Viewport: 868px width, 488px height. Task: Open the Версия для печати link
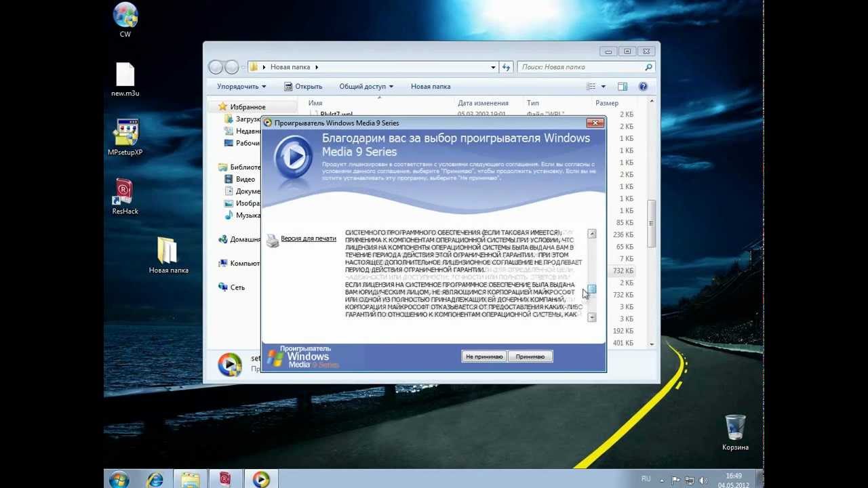pyautogui.click(x=309, y=239)
